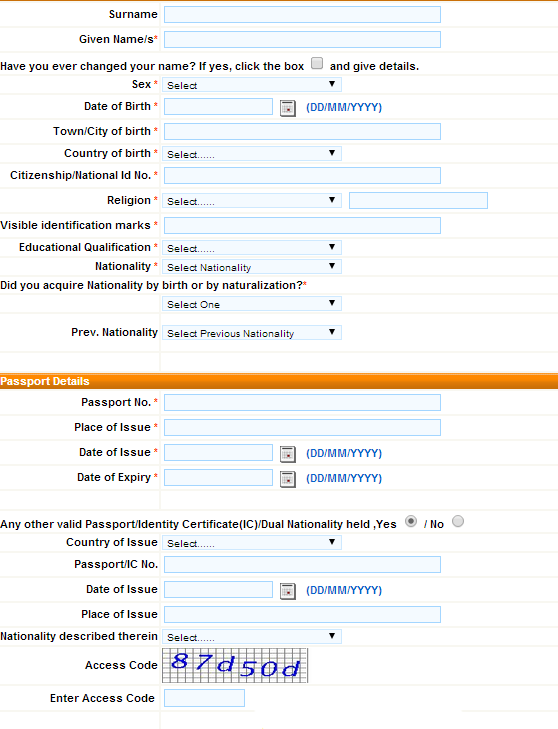The width and height of the screenshot is (558, 729).
Task: Focus the Visible identification marks field
Action: (x=302, y=225)
